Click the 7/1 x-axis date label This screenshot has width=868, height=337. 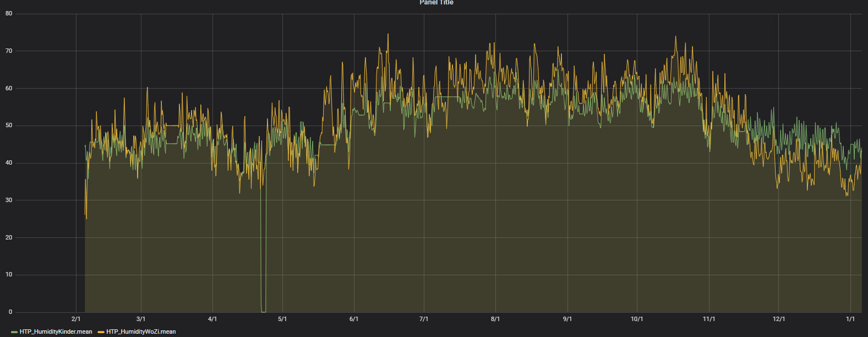(x=424, y=319)
